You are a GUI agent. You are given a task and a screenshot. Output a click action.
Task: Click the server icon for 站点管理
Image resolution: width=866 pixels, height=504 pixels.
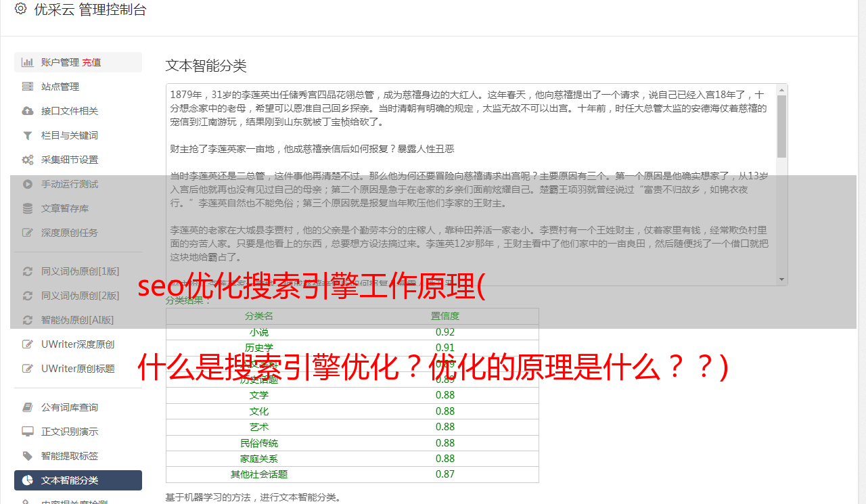28,87
